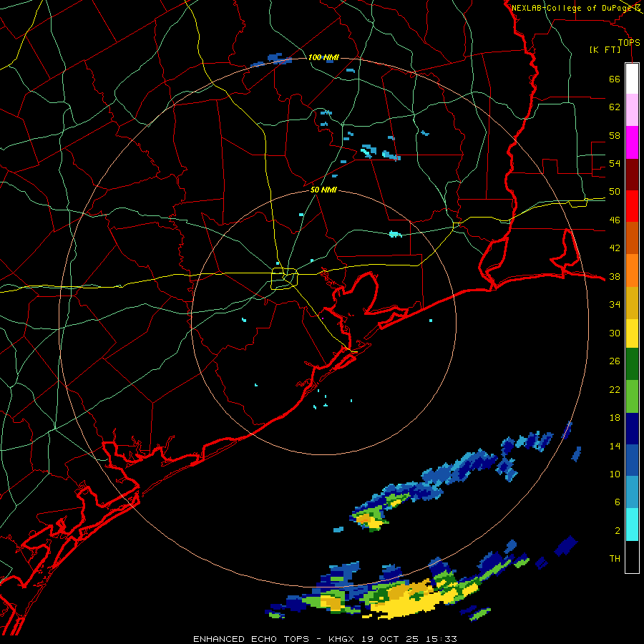Click the '50 NMI' range ring label
The image size is (644, 644).
323,190
